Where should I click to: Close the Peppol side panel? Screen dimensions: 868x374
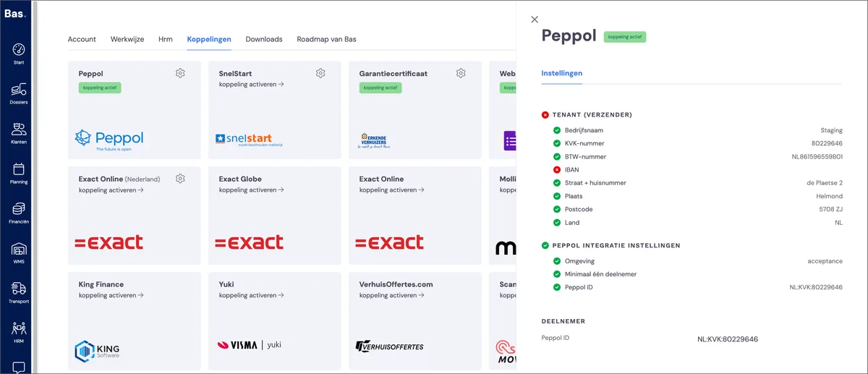coord(535,20)
